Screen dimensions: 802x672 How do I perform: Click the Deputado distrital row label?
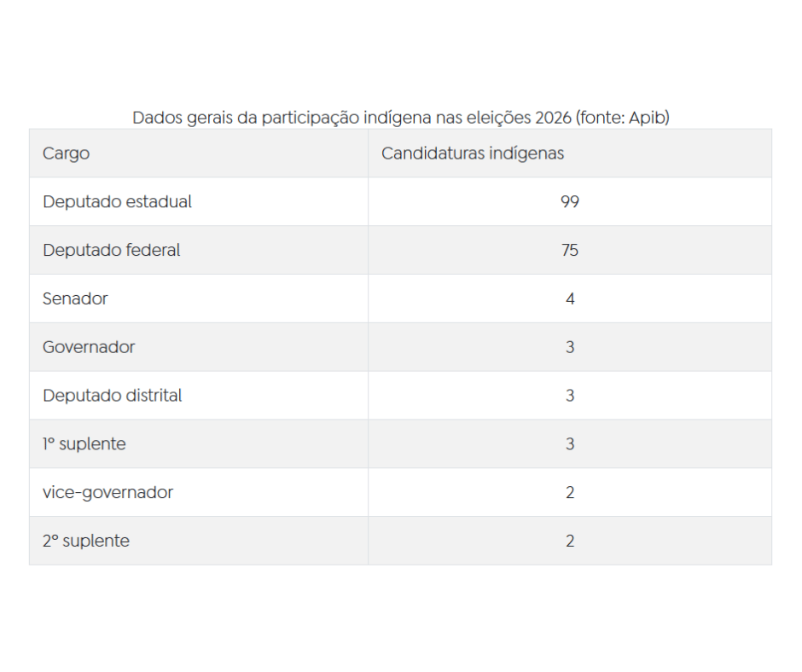tap(113, 396)
